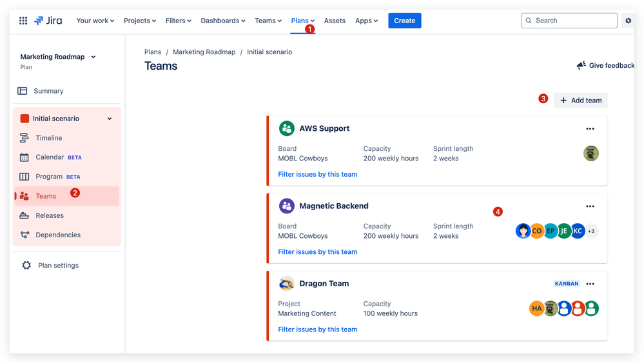Open the Plans dropdown

pyautogui.click(x=303, y=21)
